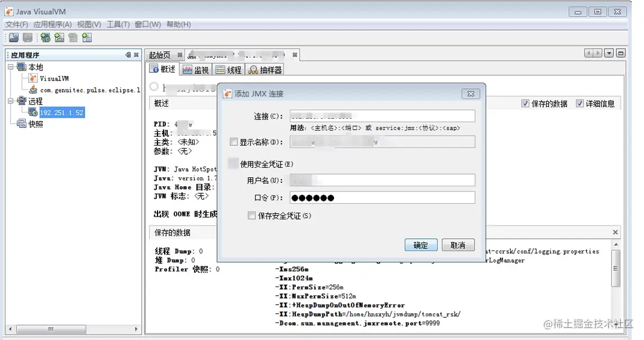Collapse the 本地 tree node

11,66
